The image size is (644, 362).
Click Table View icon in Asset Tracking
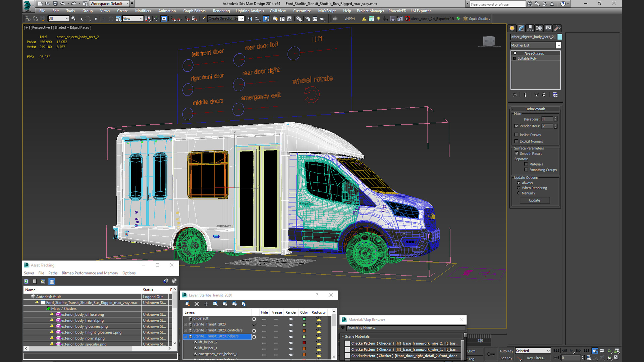[x=52, y=282]
